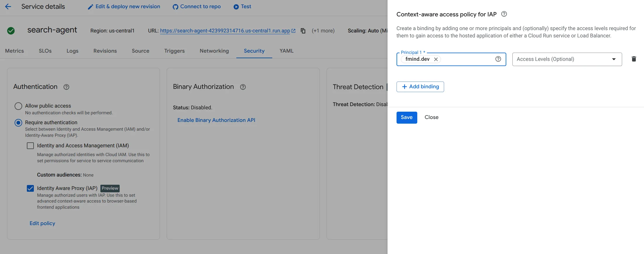The image size is (644, 254).
Task: Select the Allow public access radio button
Action: tap(18, 106)
